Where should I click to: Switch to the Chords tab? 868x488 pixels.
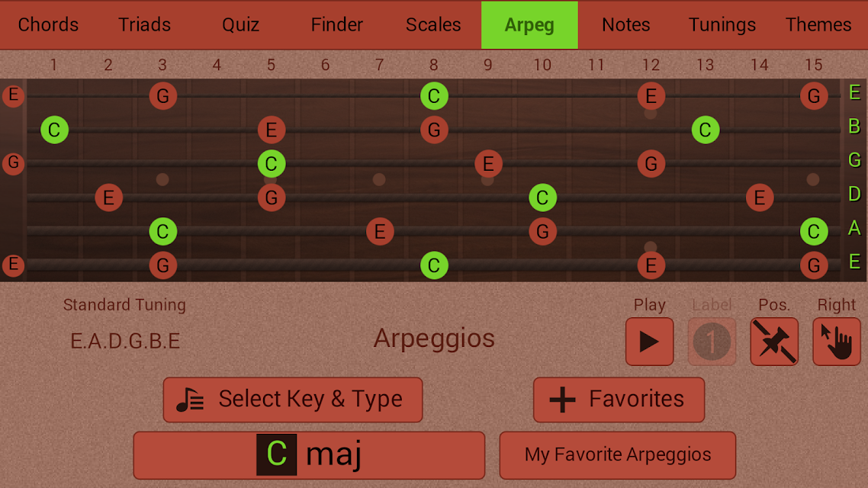48,25
